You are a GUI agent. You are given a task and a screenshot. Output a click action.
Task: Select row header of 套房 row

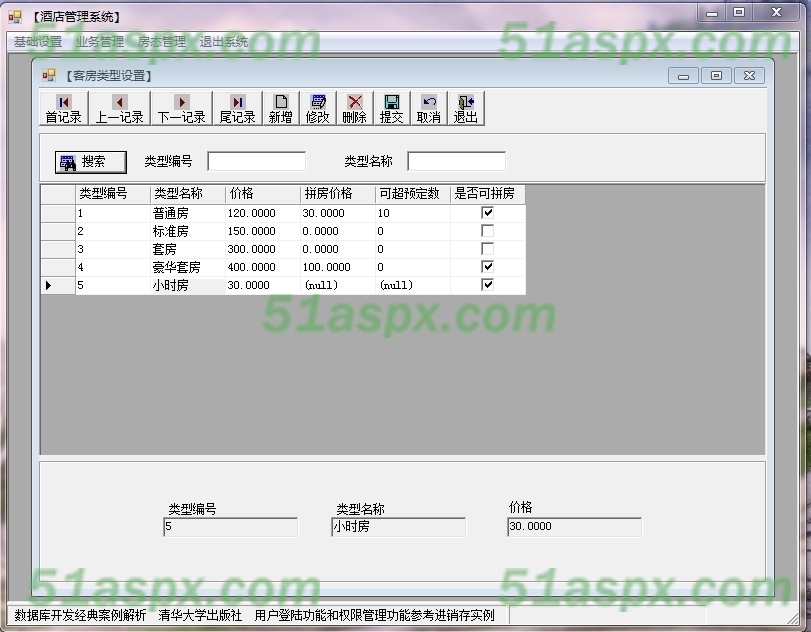pyautogui.click(x=58, y=249)
